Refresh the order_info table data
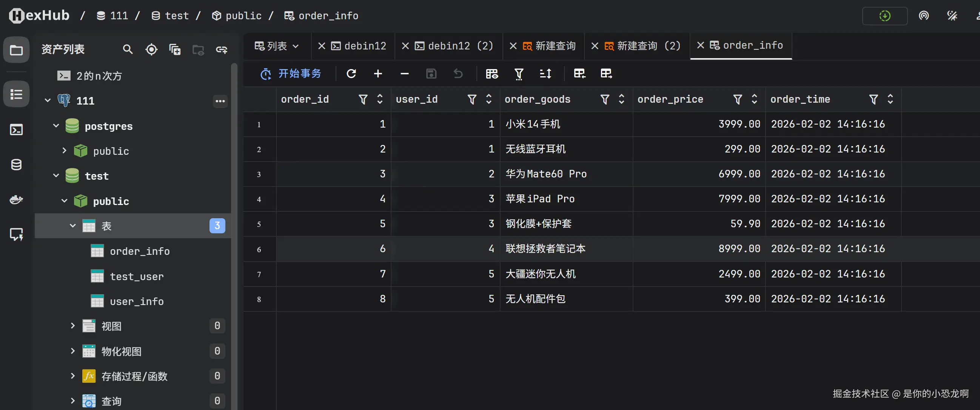Image resolution: width=980 pixels, height=410 pixels. click(351, 73)
